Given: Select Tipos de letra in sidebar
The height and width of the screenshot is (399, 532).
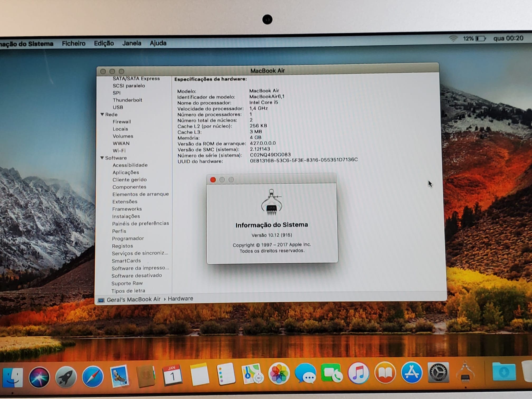Looking at the screenshot, I should pyautogui.click(x=128, y=291).
